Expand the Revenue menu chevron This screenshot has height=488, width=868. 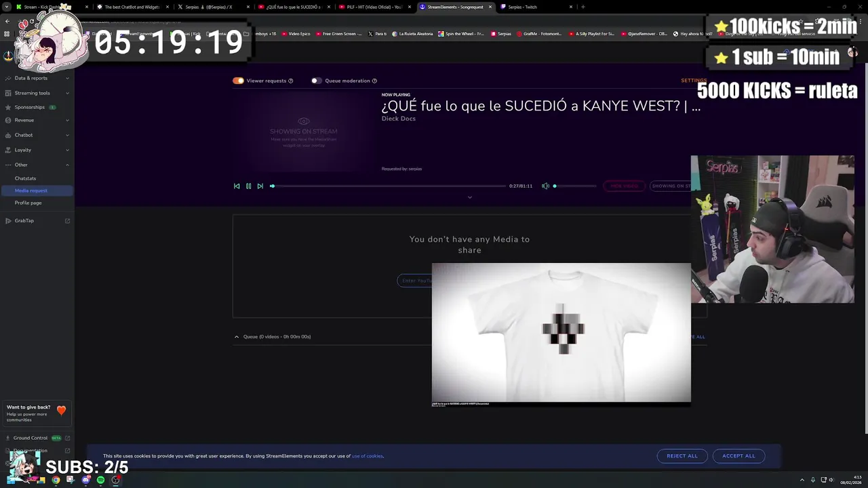click(x=67, y=120)
